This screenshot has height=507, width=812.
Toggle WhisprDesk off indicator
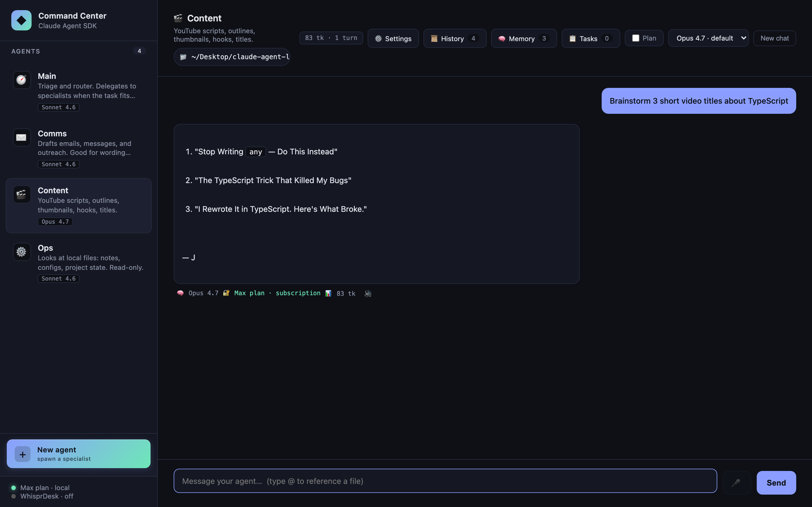(14, 496)
